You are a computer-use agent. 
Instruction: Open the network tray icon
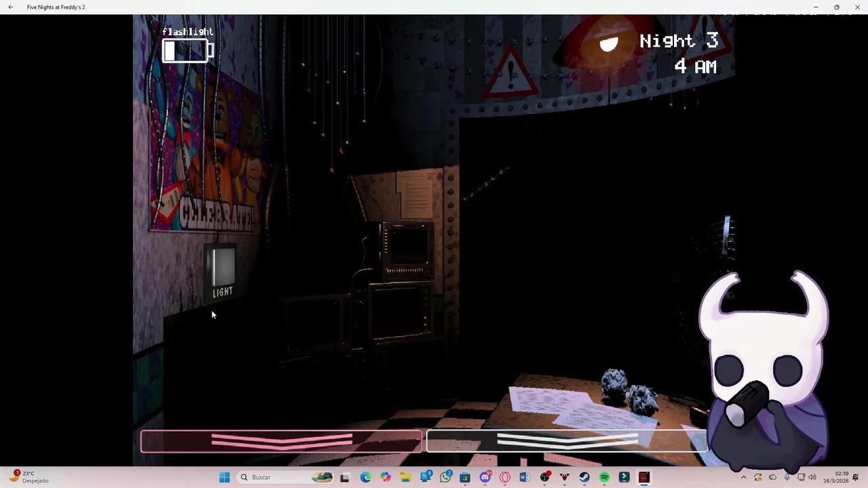801,477
